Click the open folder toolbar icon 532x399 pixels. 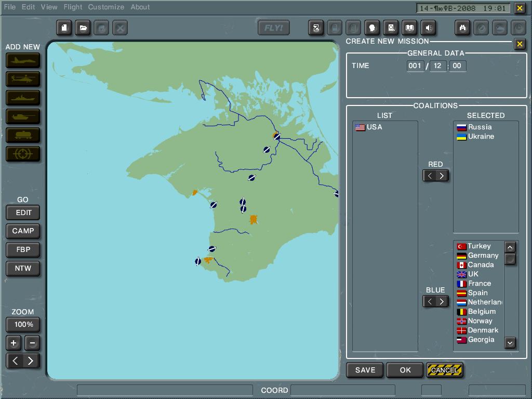coord(83,28)
